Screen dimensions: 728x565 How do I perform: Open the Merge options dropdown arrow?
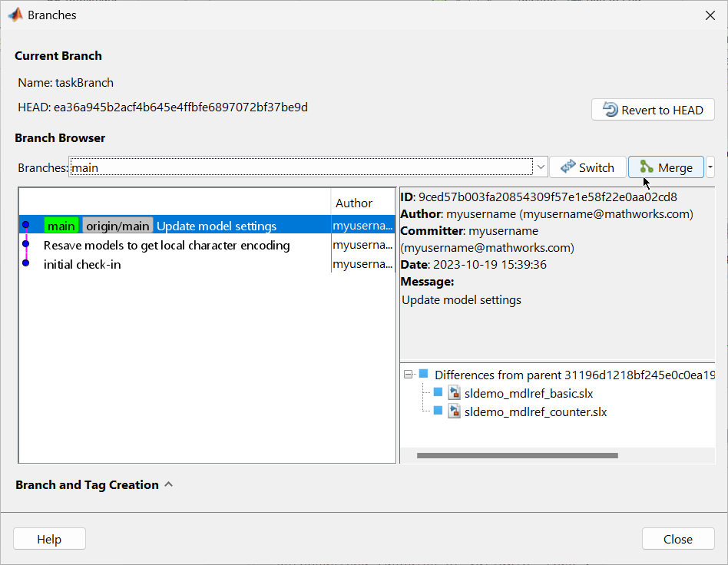click(x=710, y=167)
